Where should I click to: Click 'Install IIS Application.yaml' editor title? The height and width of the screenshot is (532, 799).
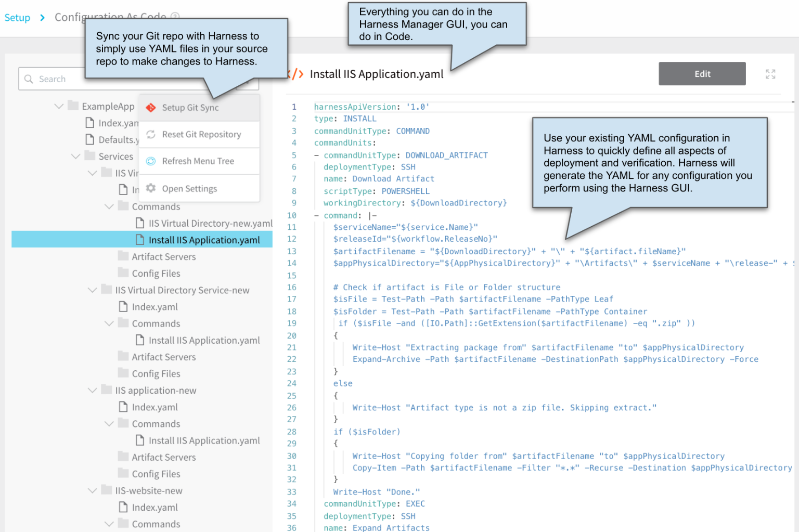point(377,74)
